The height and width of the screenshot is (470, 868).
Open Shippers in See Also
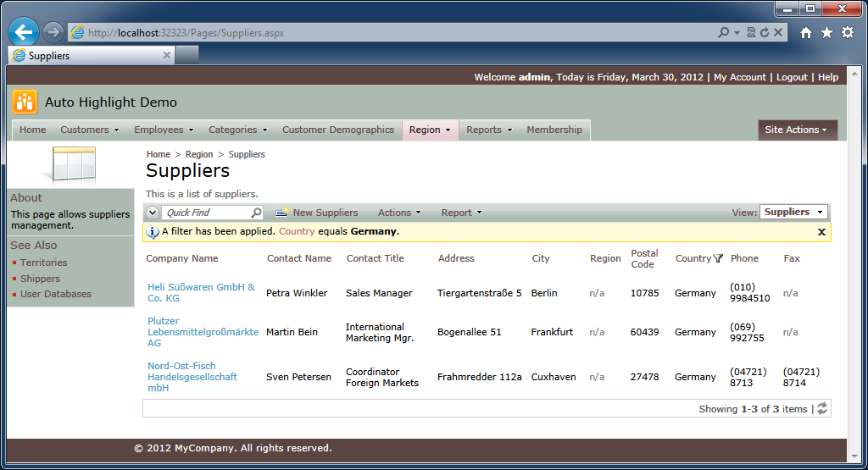(40, 279)
